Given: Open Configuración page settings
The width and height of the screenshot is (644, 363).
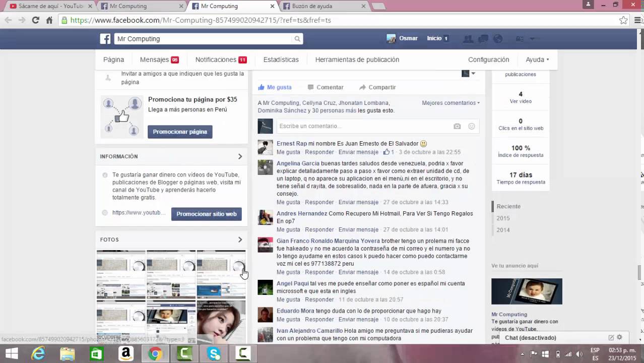Looking at the screenshot, I should [488, 59].
